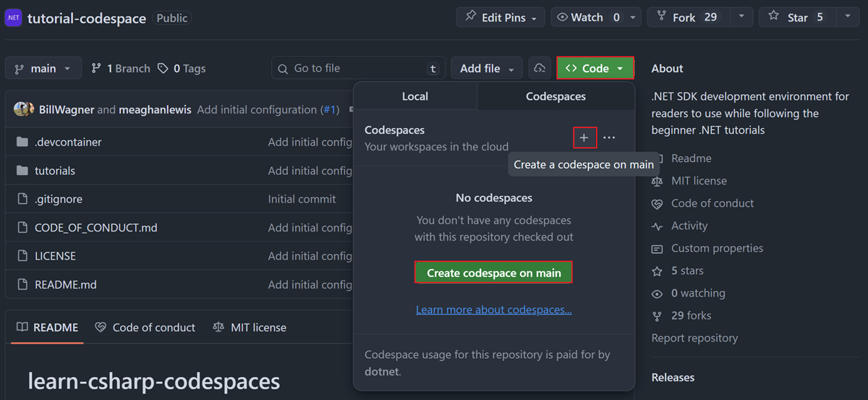Image resolution: width=868 pixels, height=400 pixels.
Task: Click the Star button
Action: click(796, 17)
